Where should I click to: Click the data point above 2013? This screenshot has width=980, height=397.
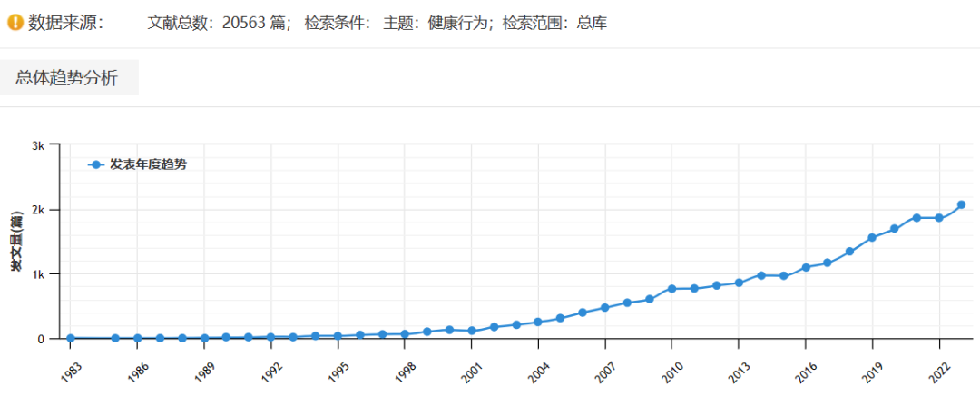coord(739,283)
